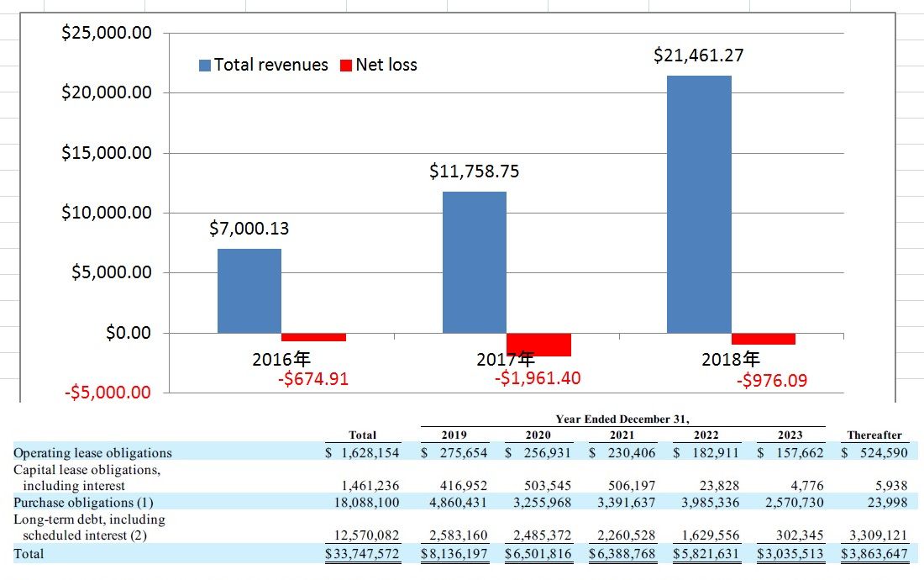Click the 2018 red Net loss bar

point(763,339)
